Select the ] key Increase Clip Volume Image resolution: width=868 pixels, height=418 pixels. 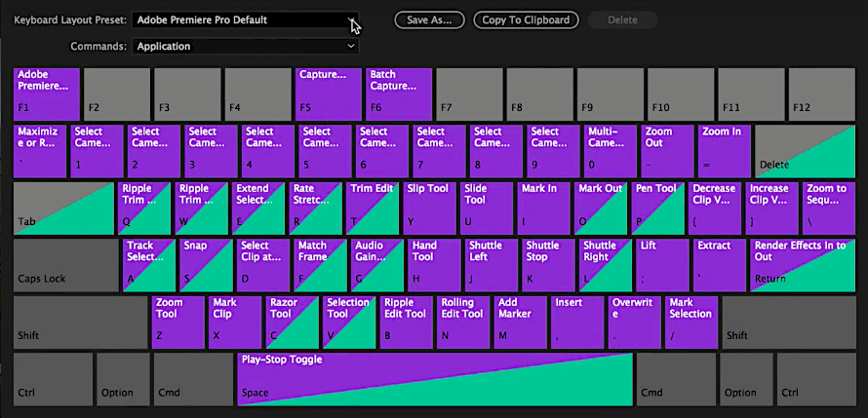pos(771,209)
